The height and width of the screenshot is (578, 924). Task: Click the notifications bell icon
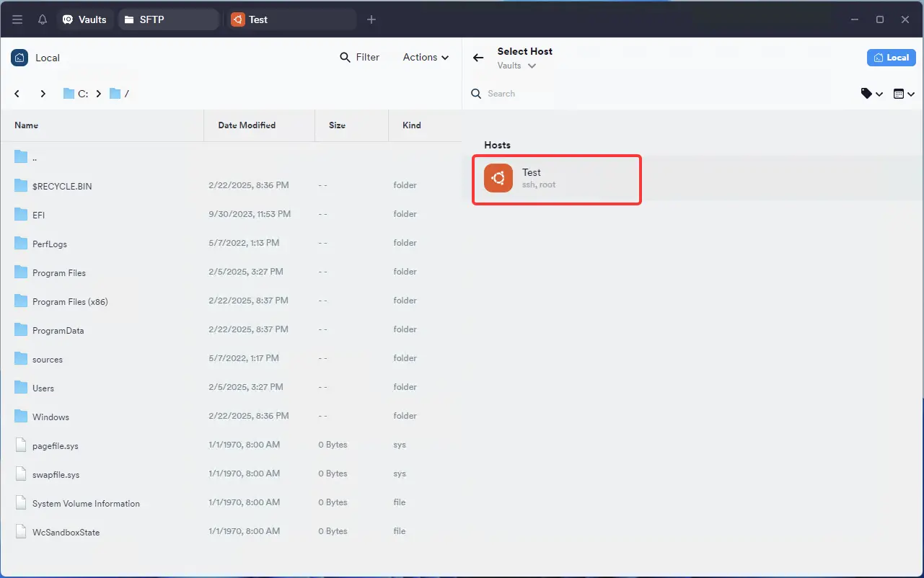click(43, 19)
